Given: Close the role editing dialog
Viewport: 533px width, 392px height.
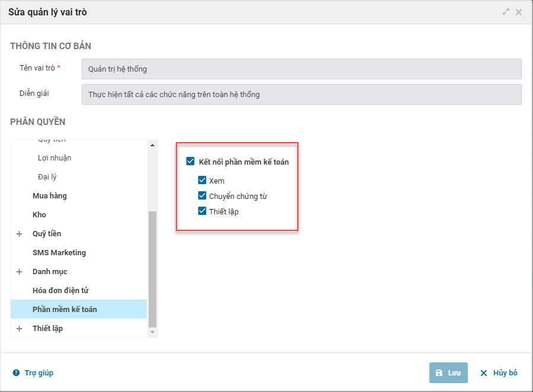Looking at the screenshot, I should pyautogui.click(x=519, y=12).
